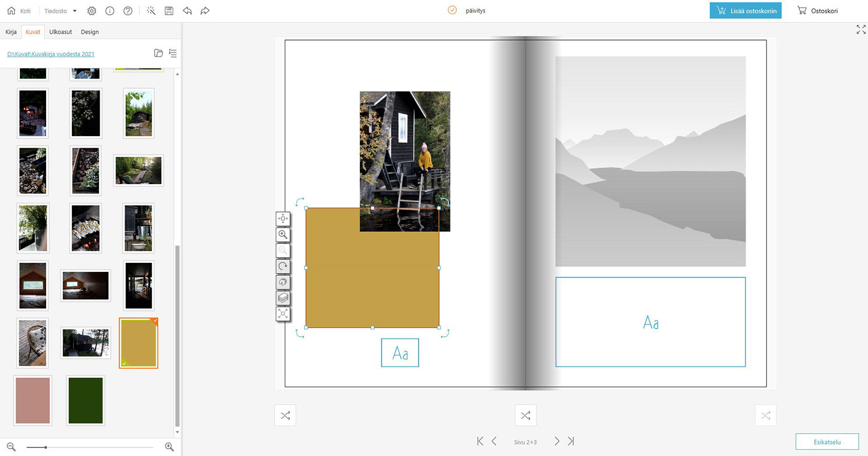Toggle the image list view icon
868x456 pixels.
[173, 54]
